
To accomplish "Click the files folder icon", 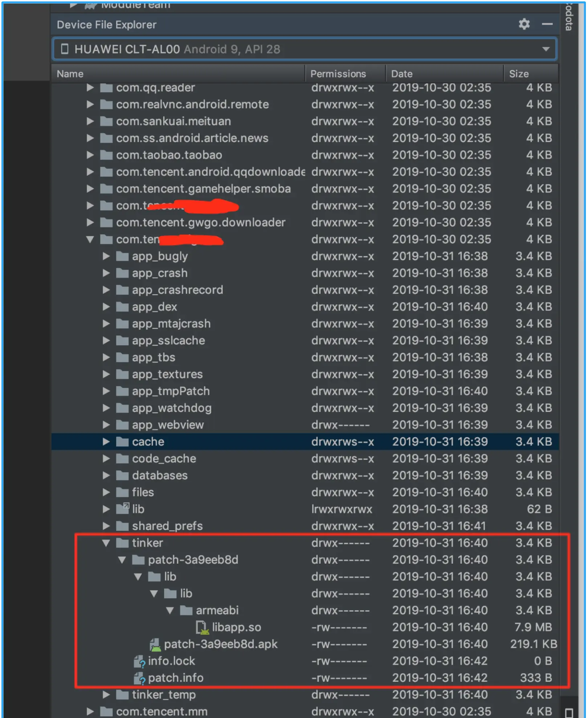I will tap(122, 492).
